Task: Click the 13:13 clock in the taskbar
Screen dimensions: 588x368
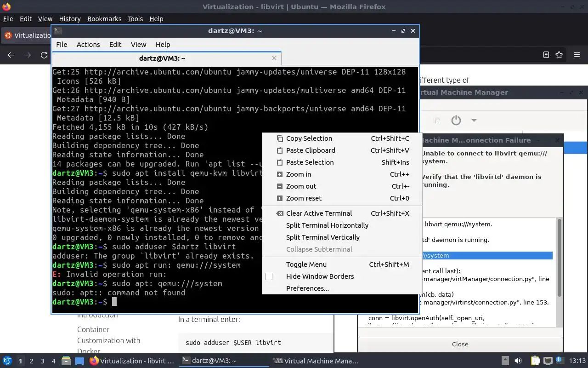Action: (x=577, y=361)
